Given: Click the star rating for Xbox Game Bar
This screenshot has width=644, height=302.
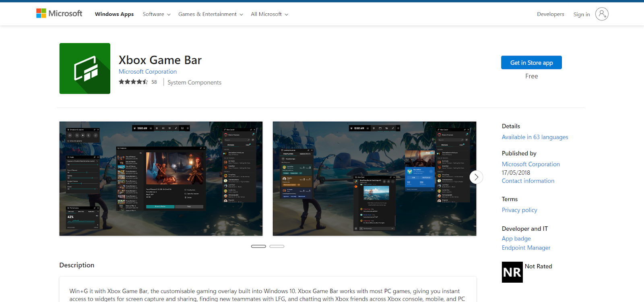Looking at the screenshot, I should point(133,82).
